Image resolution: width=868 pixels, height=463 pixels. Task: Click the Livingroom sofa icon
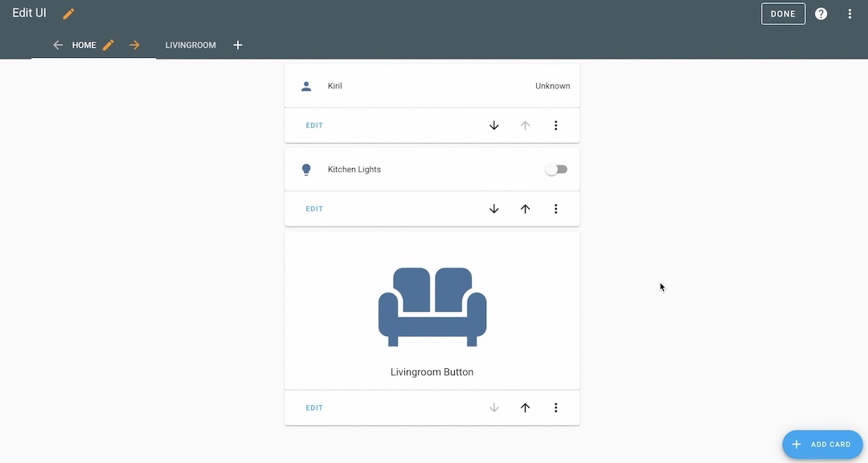click(432, 307)
